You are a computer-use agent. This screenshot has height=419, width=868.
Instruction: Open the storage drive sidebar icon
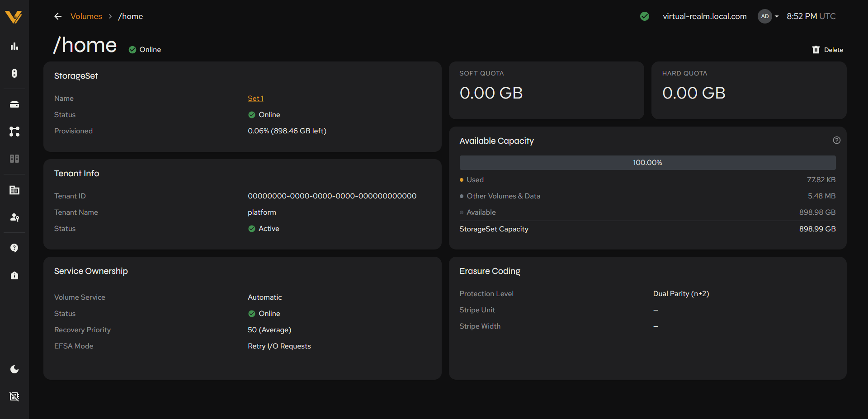pos(14,104)
